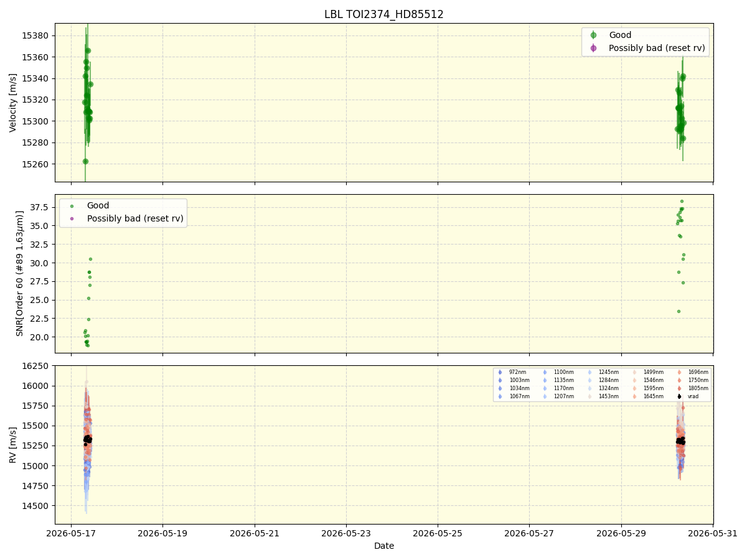Click 'Possibly bad (reset rv)' text in SNR legend
The image size is (747, 560).
[x=135, y=218]
